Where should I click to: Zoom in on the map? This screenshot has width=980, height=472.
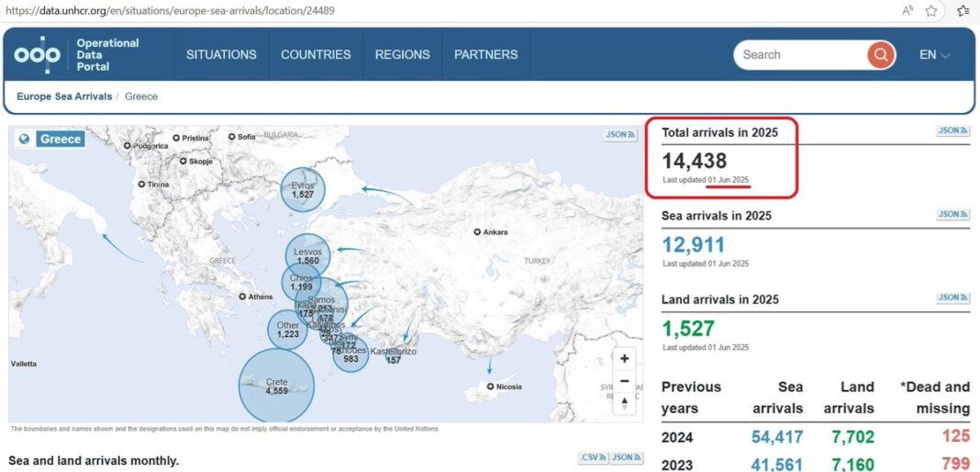[x=624, y=359]
